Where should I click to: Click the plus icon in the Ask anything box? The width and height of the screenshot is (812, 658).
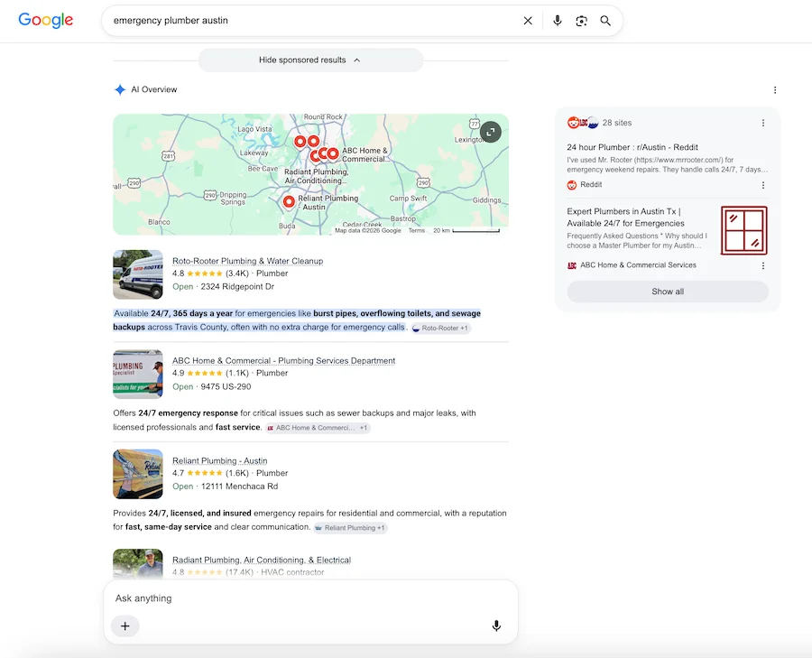click(125, 626)
